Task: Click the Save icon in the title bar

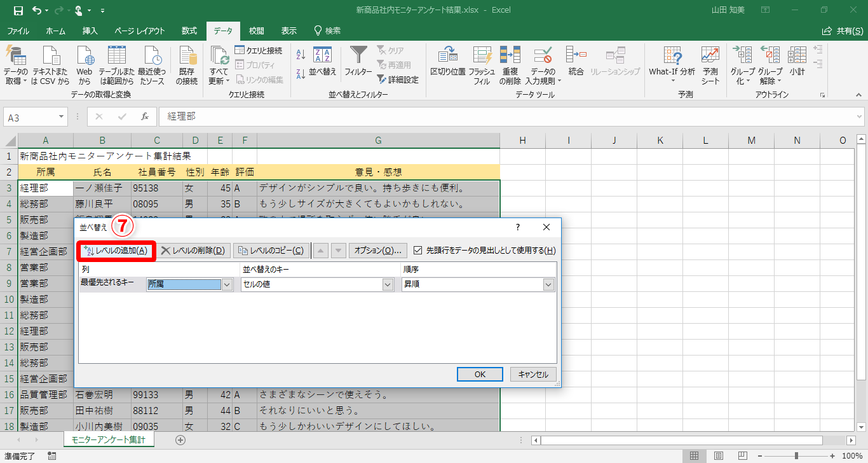Action: click(18, 10)
